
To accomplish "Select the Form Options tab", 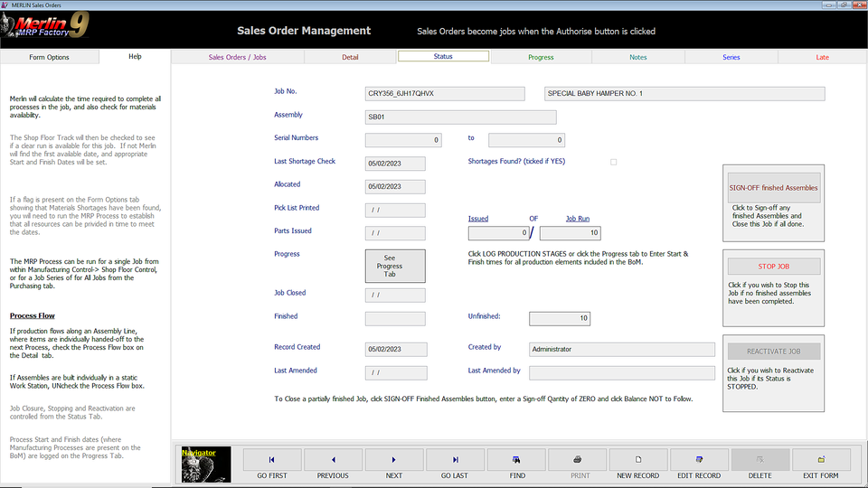I will click(x=49, y=57).
